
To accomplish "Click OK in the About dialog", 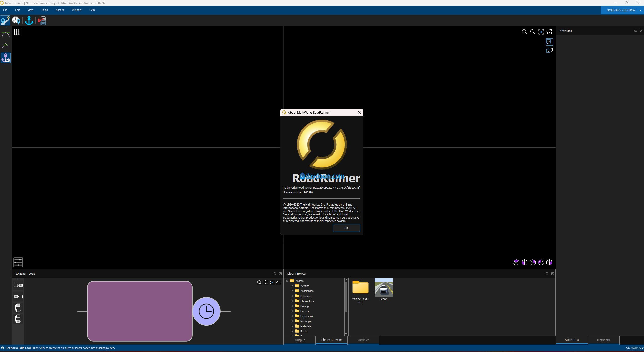I will [346, 228].
